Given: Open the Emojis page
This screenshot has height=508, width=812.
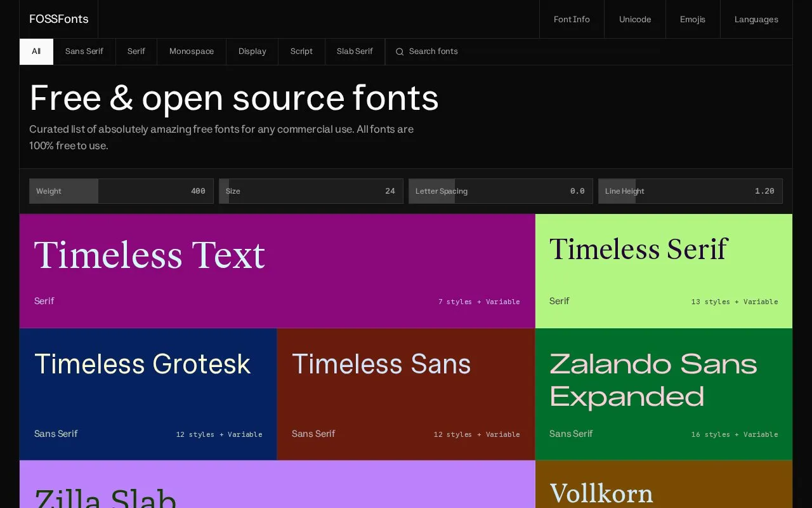Looking at the screenshot, I should (693, 19).
